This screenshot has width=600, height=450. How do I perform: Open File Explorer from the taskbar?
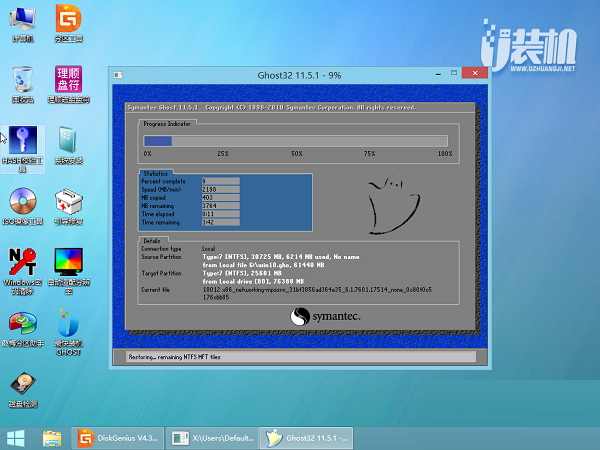coord(52,437)
